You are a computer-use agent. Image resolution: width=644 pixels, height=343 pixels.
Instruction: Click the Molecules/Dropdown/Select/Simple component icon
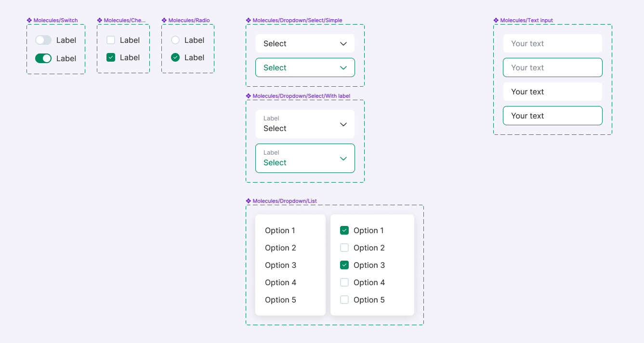tap(249, 20)
